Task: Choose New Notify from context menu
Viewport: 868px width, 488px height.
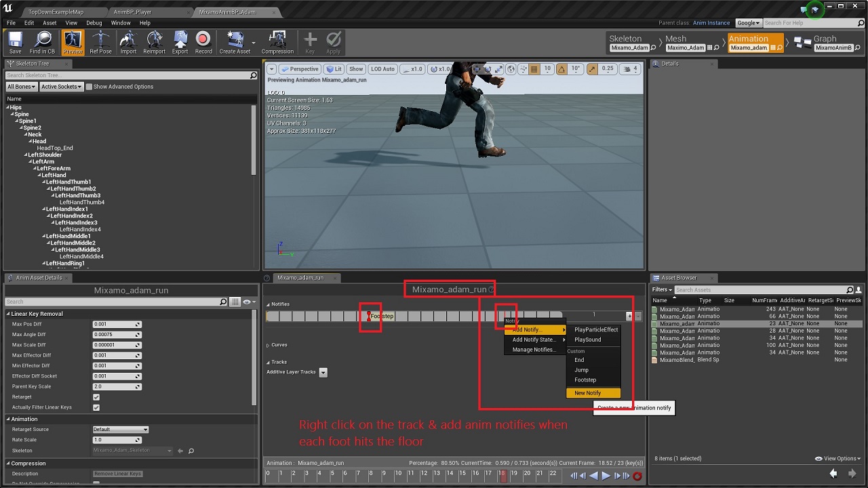Action: tap(587, 393)
